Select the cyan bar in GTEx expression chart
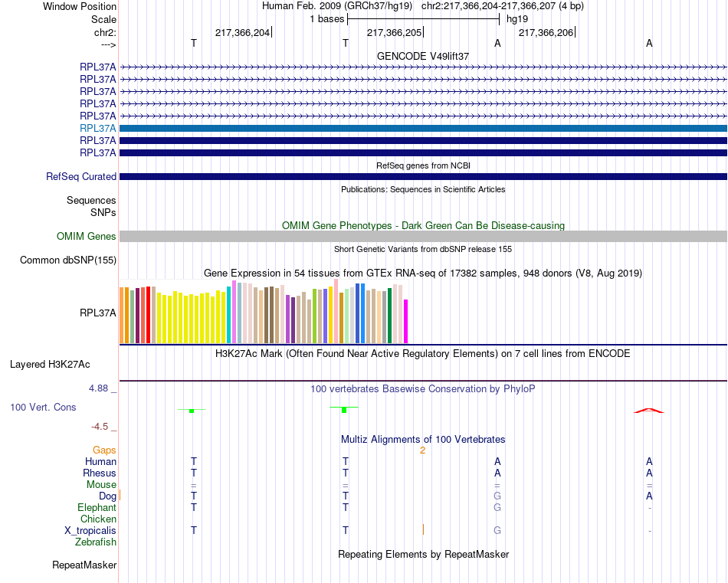The image size is (728, 583). coord(228,315)
